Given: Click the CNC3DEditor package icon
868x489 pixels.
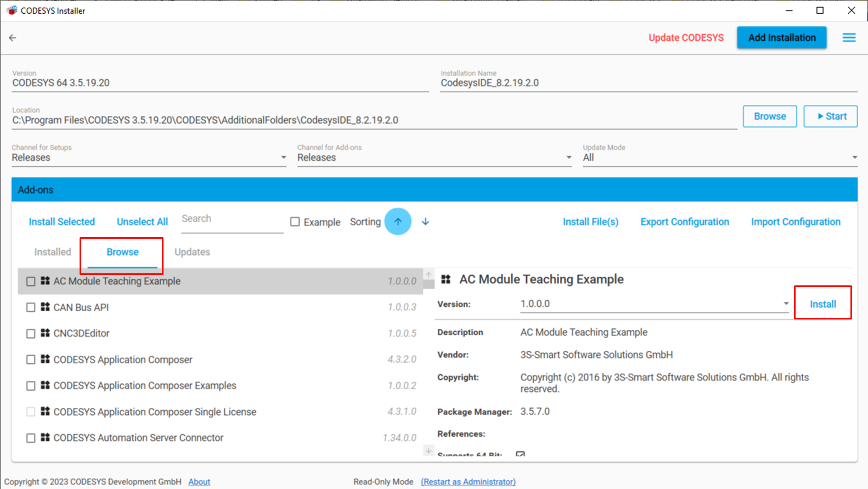Looking at the screenshot, I should coord(46,333).
